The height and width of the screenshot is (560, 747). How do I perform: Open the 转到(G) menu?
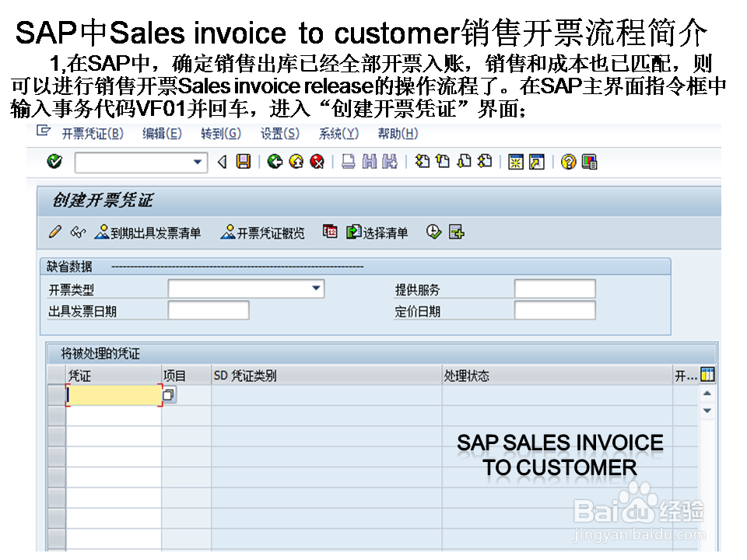(x=220, y=134)
